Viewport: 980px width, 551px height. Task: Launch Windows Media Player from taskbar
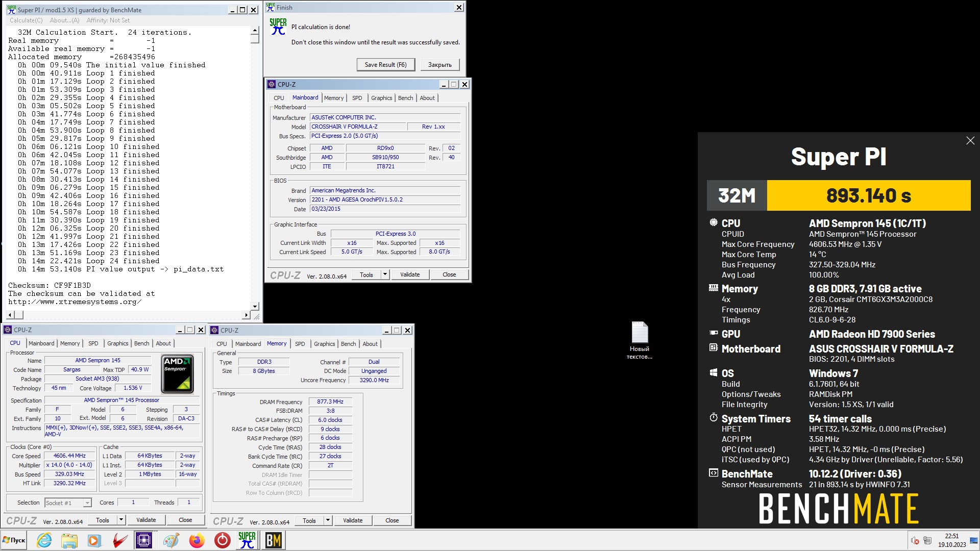click(94, 540)
